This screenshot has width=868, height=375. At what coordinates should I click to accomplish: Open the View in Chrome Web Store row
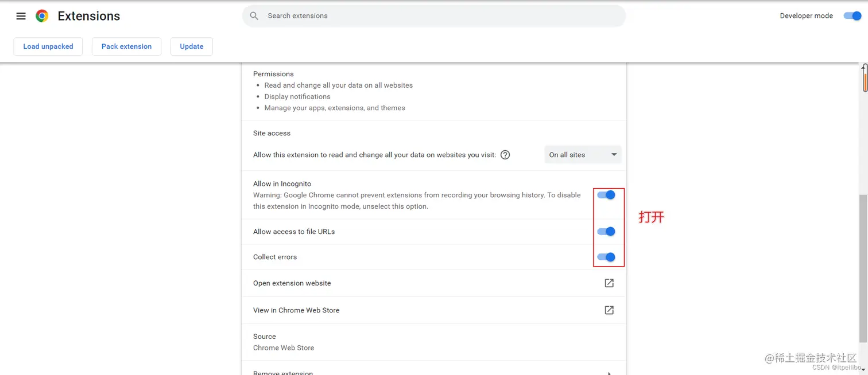point(296,310)
